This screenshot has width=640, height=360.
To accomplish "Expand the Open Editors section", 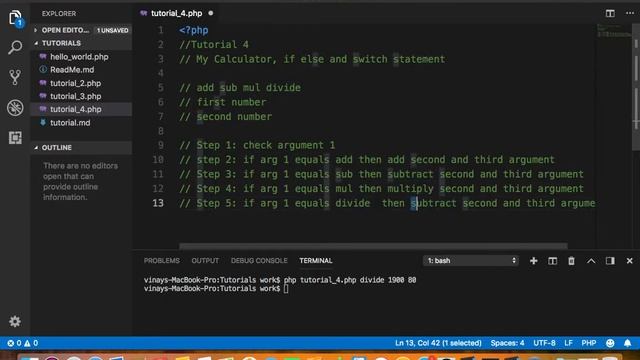I will [65, 30].
